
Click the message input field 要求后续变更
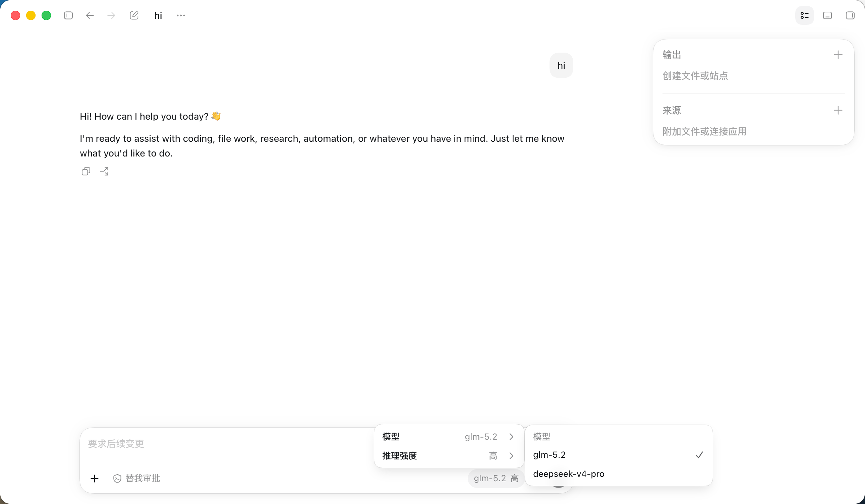pos(227,444)
